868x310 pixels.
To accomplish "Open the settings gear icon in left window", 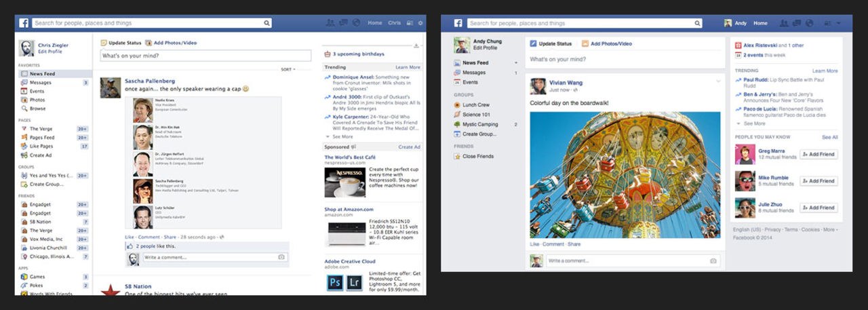I will pyautogui.click(x=420, y=23).
